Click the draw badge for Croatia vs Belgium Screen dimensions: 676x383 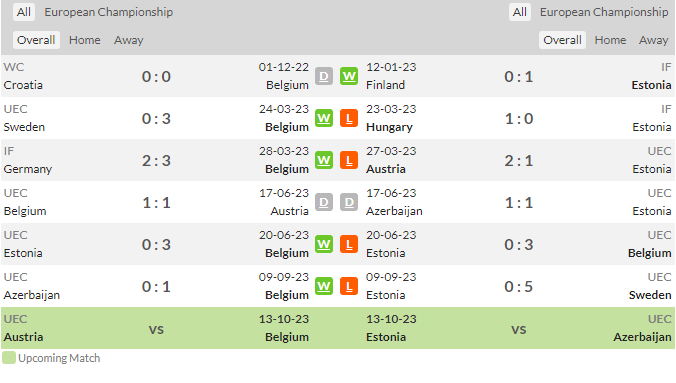pyautogui.click(x=324, y=76)
